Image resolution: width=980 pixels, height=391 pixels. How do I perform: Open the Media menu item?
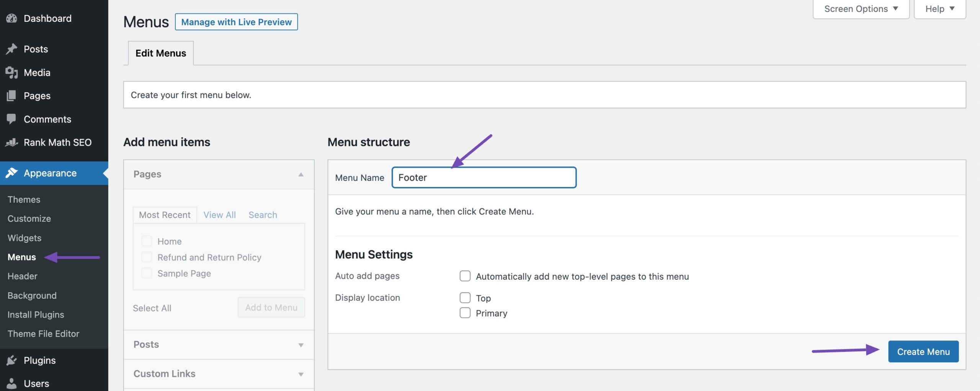54,72
